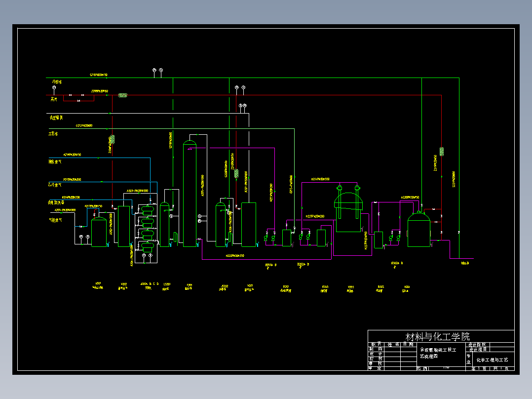Screen dimensions: 532x399
Task: Click the bottom unit of the four stacked blowers
Action: 148,246
